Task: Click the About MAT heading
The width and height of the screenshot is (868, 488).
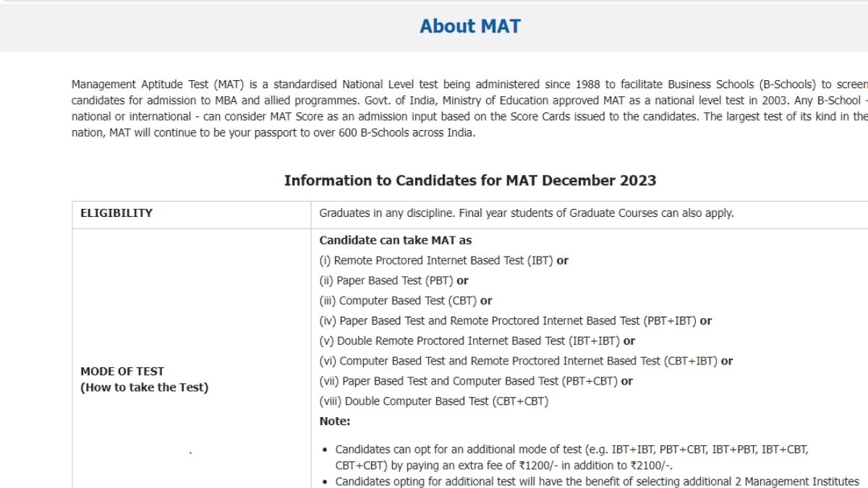Action: [470, 26]
